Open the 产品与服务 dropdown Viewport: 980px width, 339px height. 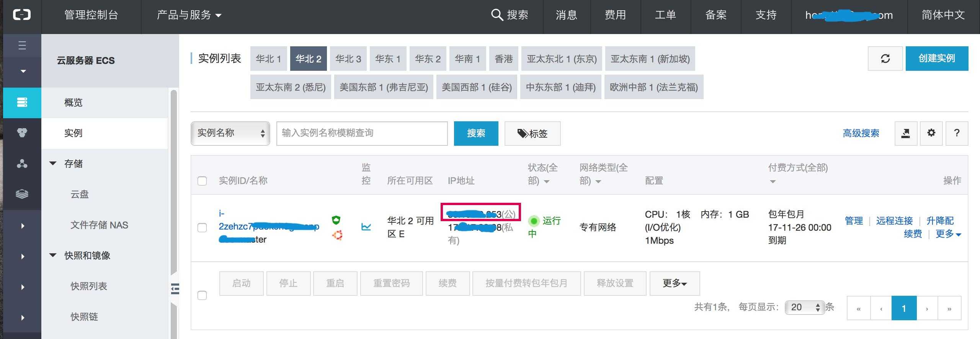[189, 15]
